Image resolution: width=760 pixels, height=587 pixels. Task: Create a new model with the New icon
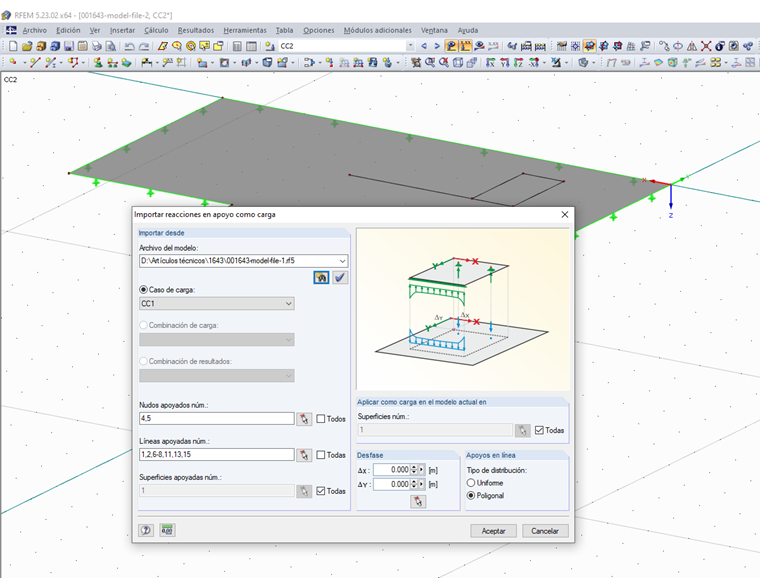point(13,46)
